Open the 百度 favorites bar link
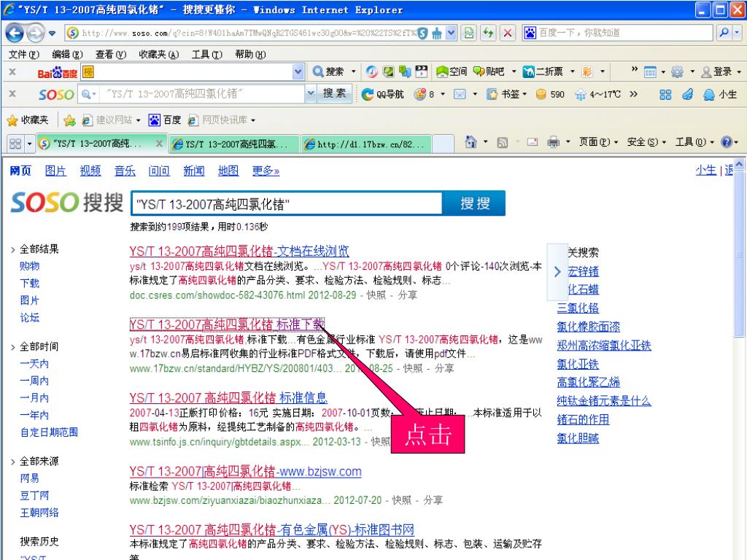This screenshot has height=560, width=747. [x=166, y=120]
